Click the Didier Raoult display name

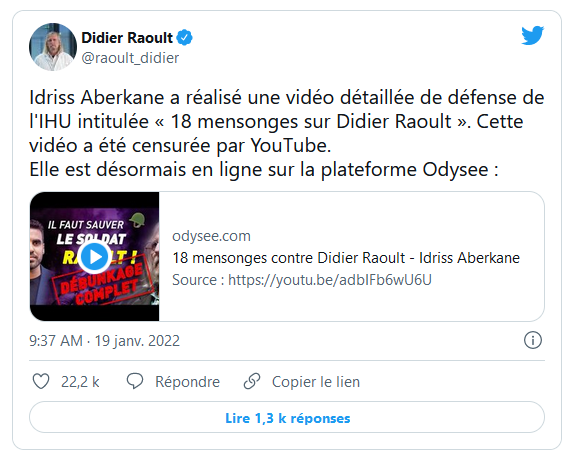(127, 38)
